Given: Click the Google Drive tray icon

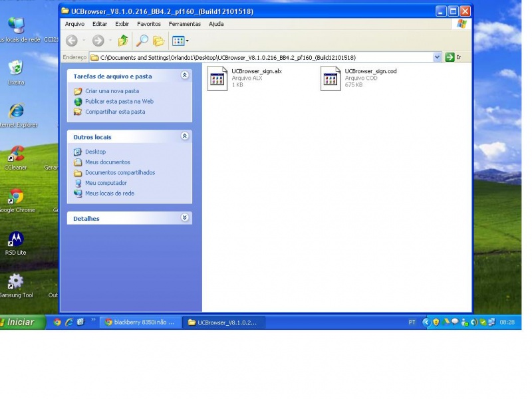Looking at the screenshot, I should click(x=446, y=322).
